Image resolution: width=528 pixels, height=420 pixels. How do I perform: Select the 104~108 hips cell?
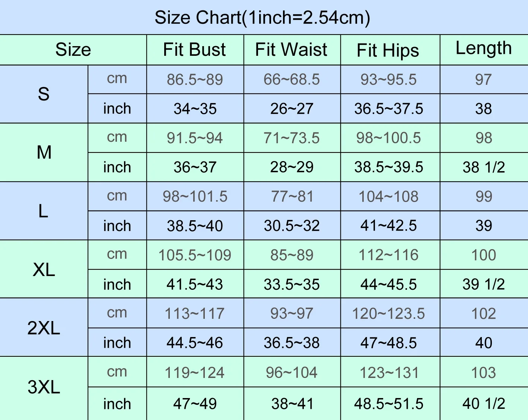(388, 197)
